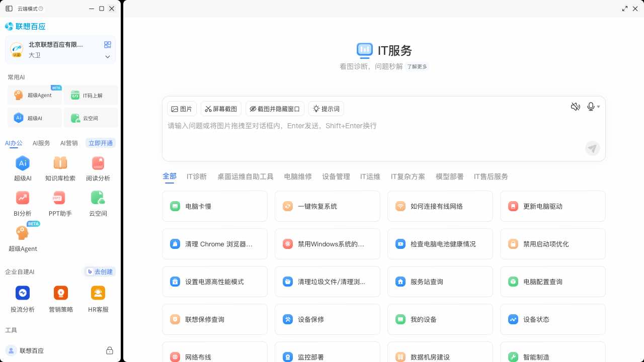Collapse the sidebar panel
This screenshot has height=362, width=644.
coord(9,9)
